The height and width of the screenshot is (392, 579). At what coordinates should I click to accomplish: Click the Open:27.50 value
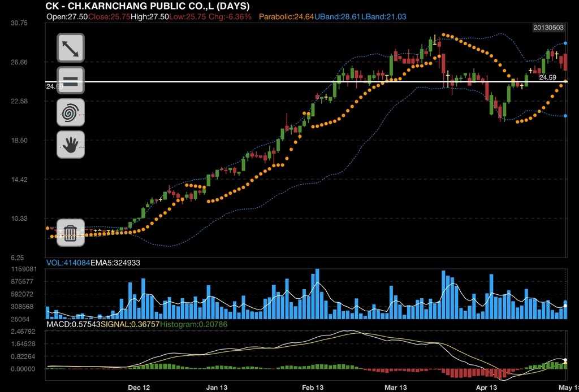click(x=67, y=16)
